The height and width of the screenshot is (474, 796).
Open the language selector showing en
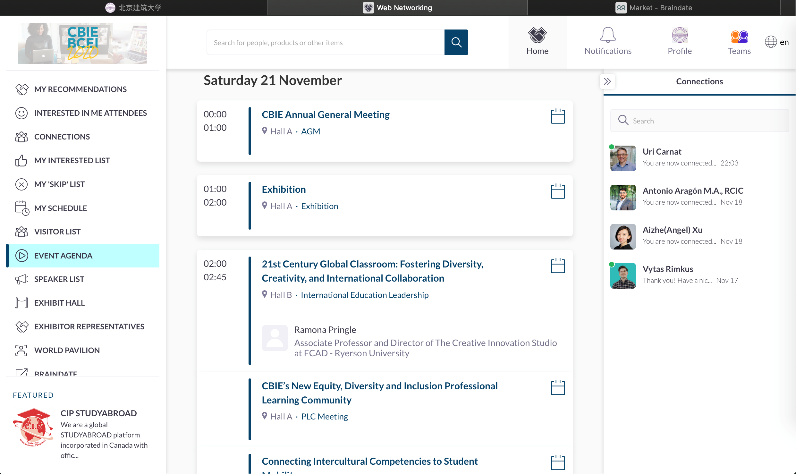[777, 42]
